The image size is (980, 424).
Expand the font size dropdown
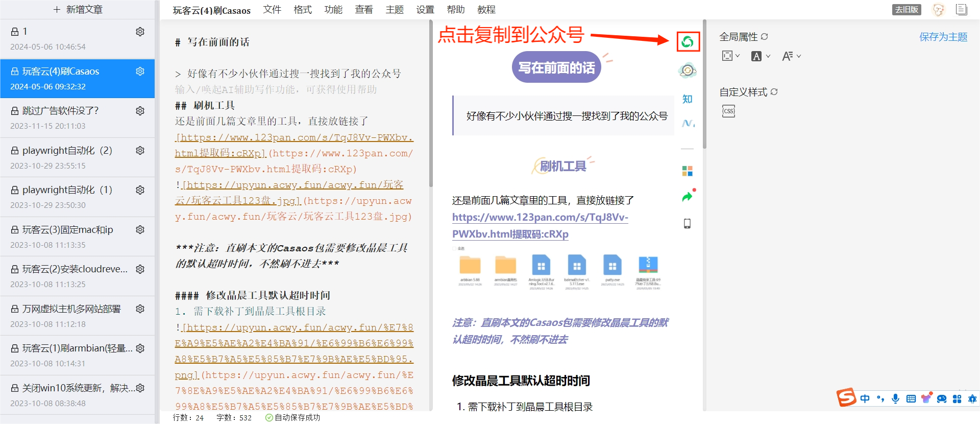click(791, 56)
